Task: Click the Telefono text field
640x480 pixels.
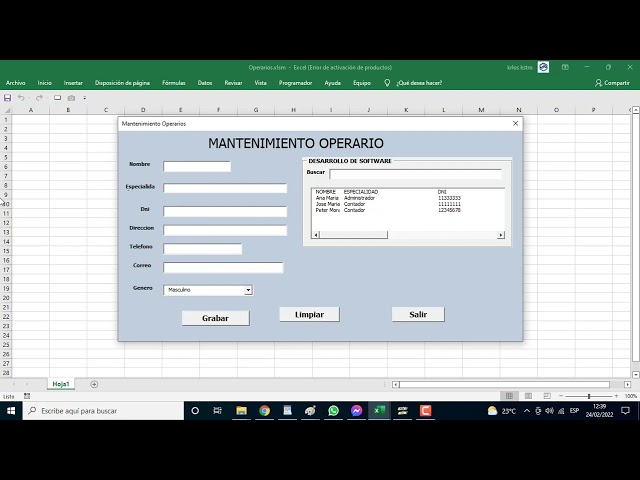Action: pos(202,249)
